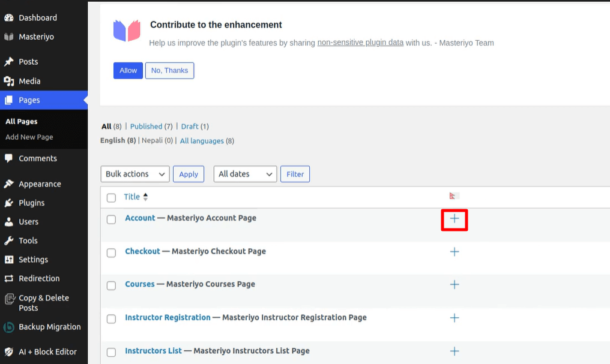Open the Checkout page title link
The width and height of the screenshot is (610, 364).
tap(142, 251)
